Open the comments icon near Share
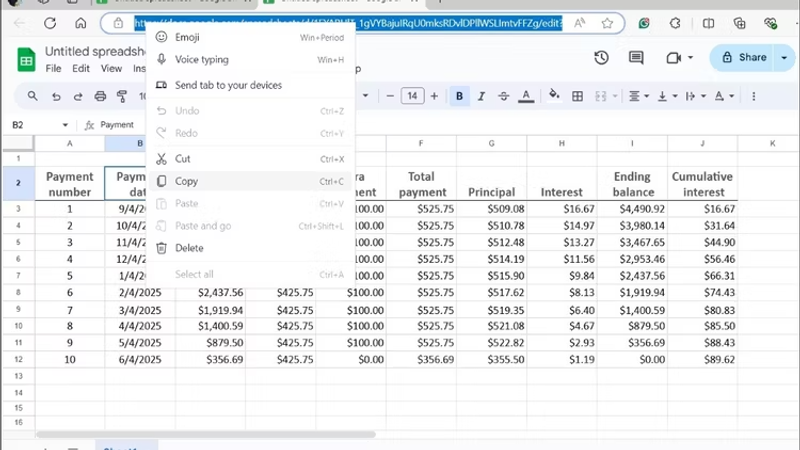Screen dimensions: 800x450 637,58
